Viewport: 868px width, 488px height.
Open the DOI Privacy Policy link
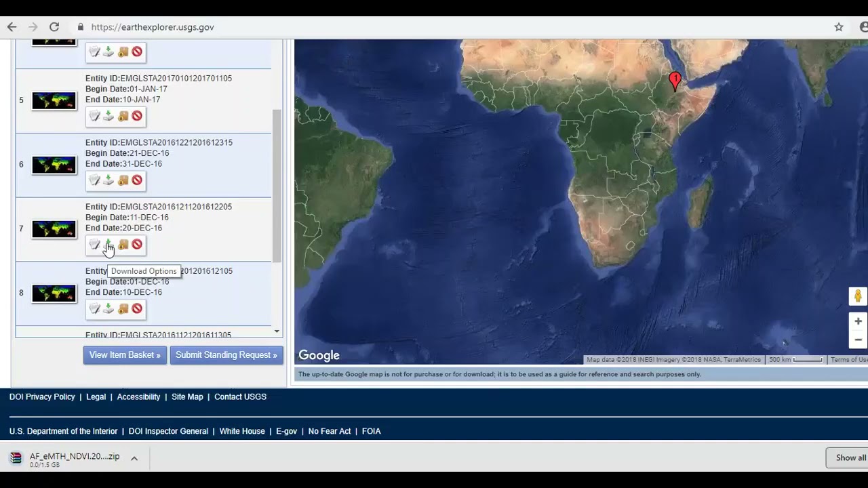click(42, 397)
